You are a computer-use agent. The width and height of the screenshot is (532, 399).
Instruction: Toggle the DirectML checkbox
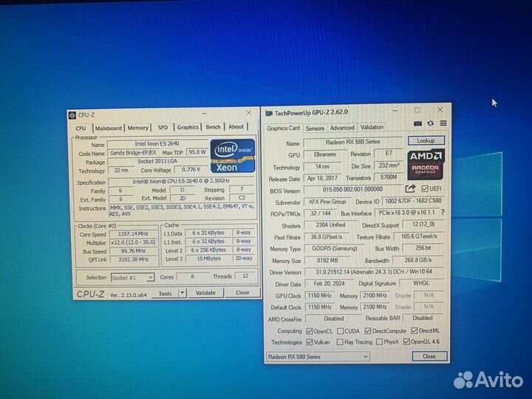click(415, 330)
